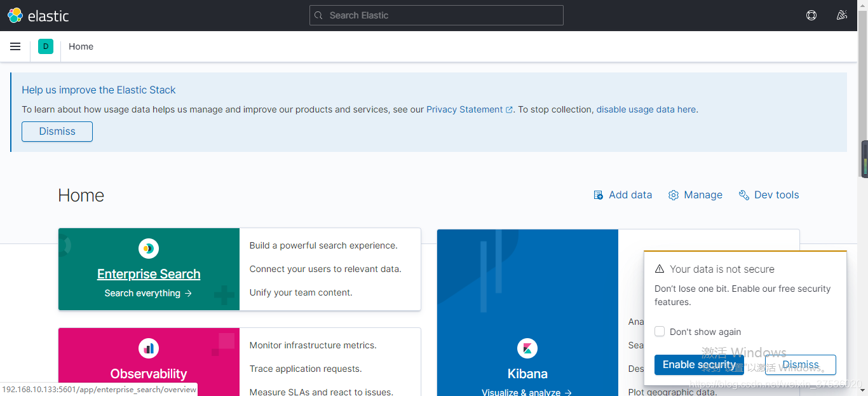Click the Elastic logo in header

pos(38,15)
